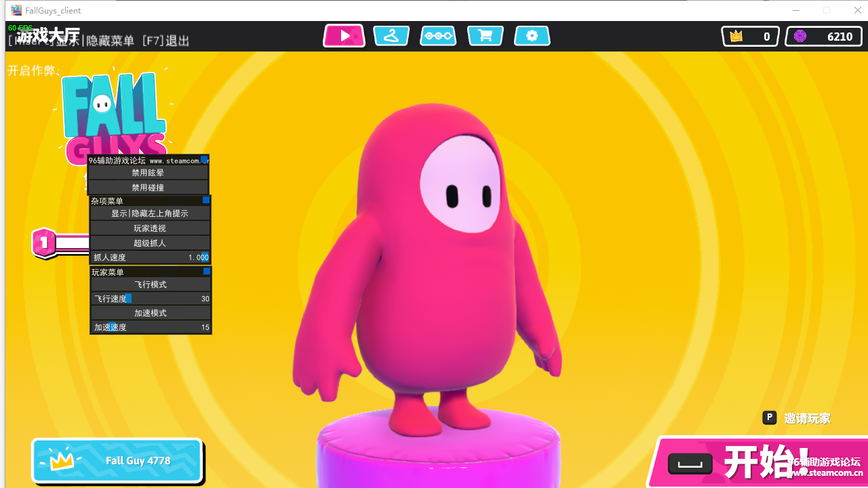This screenshot has width=868, height=488.
Task: Click the spacebar key icon by 开始
Action: (690, 464)
